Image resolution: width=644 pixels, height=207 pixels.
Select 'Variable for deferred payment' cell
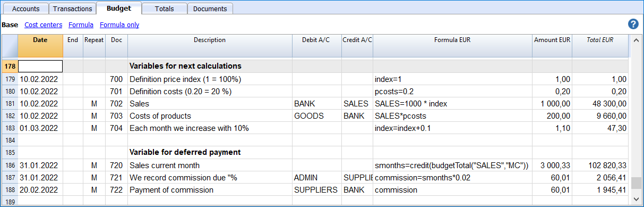pos(210,152)
